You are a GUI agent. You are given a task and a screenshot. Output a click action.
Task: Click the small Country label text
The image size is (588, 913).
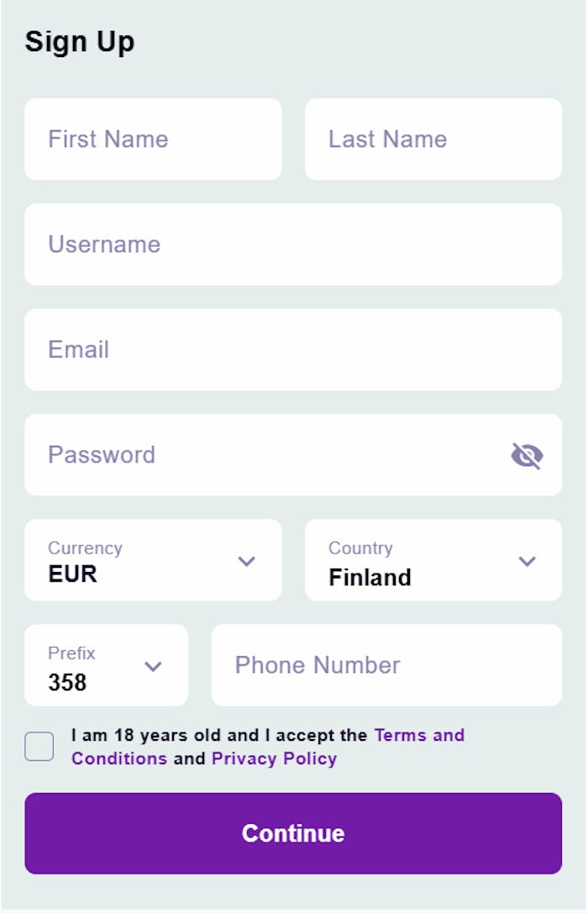click(360, 548)
